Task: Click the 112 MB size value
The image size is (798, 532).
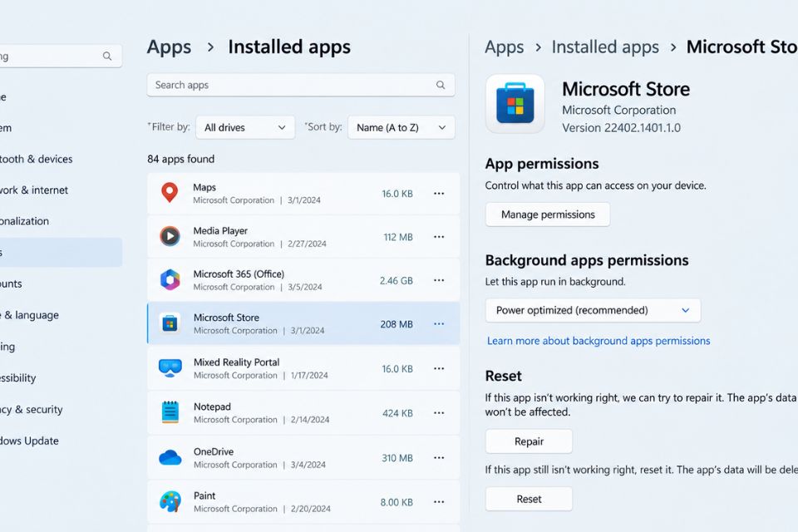Action: pos(398,237)
